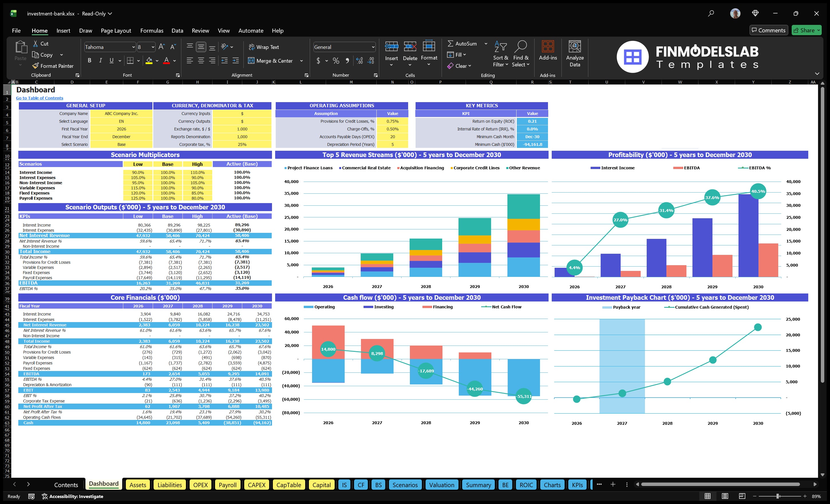The image size is (830, 504).
Task: Activate the Format Painter
Action: 53,66
